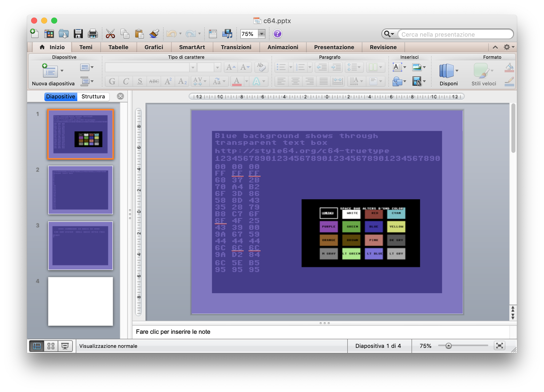Image resolution: width=544 pixels, height=392 pixels.
Task: Click the Cut scissors icon
Action: click(110, 34)
